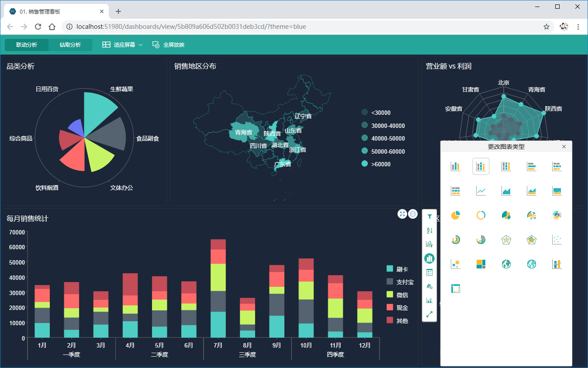Screen dimensions: 588x368
Task: Choose the donut chart type icon
Action: click(481, 215)
